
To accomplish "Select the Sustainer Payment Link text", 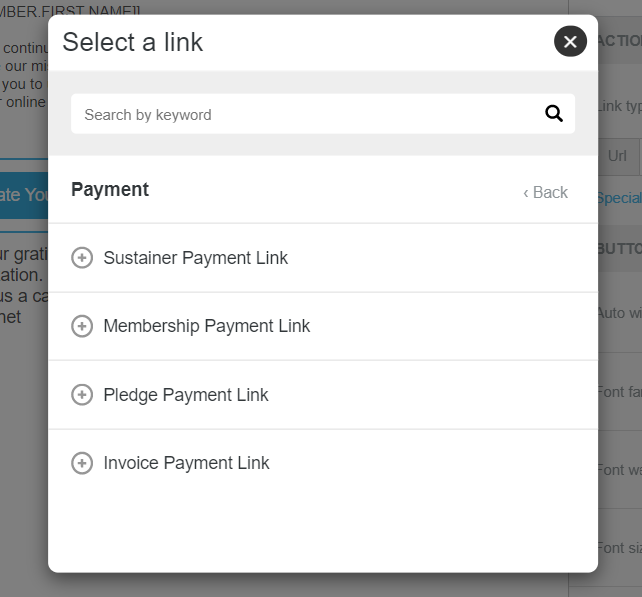I will (x=195, y=258).
